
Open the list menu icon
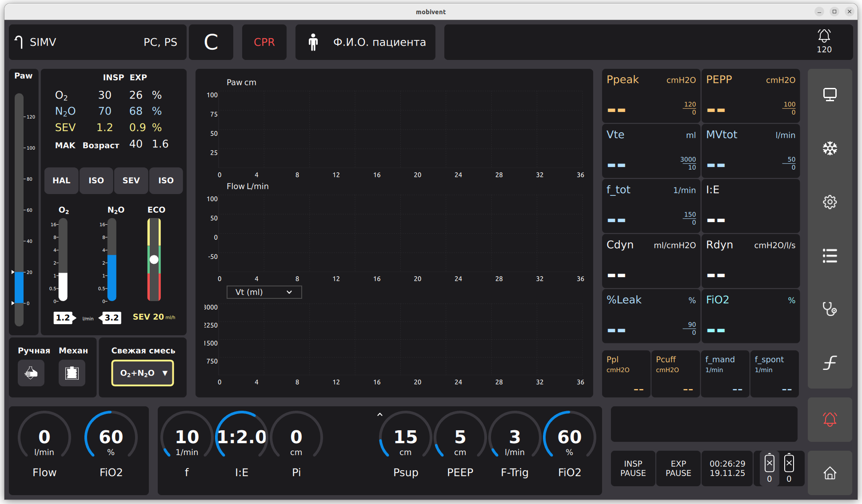pos(830,256)
